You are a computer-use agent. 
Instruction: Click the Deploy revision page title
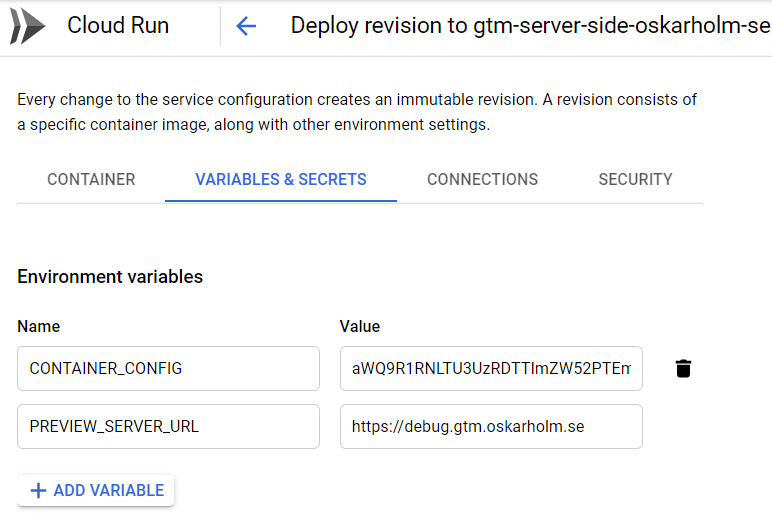[531, 26]
